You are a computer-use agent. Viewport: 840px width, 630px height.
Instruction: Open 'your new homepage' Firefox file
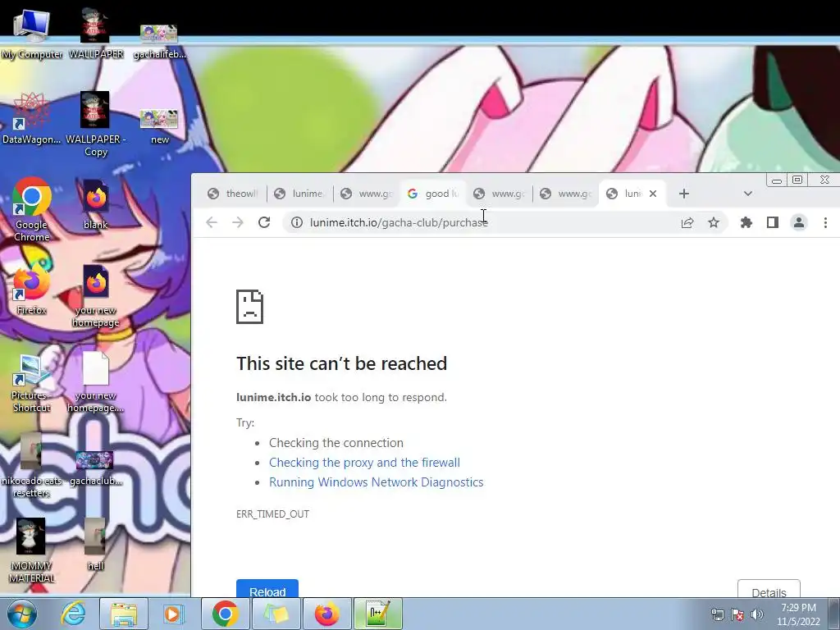95,295
